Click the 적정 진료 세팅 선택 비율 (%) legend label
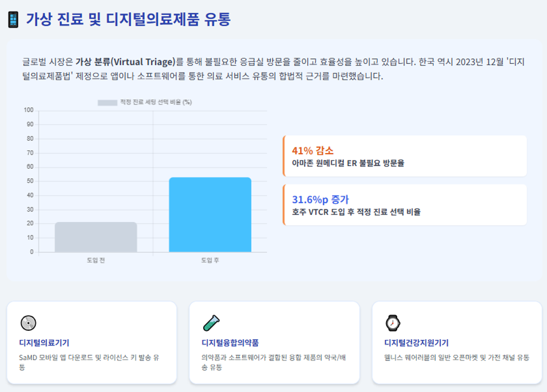Screen dimensions: 547x392 (x=156, y=102)
